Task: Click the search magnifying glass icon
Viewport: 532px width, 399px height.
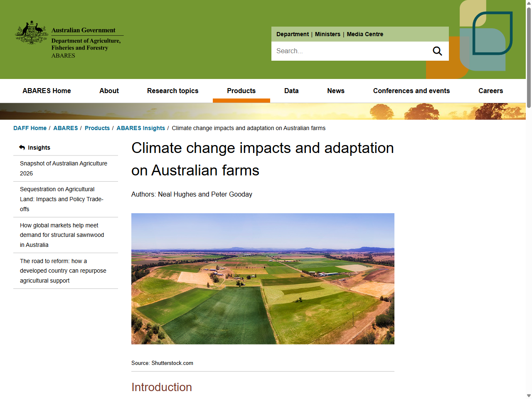Action: pyautogui.click(x=437, y=51)
